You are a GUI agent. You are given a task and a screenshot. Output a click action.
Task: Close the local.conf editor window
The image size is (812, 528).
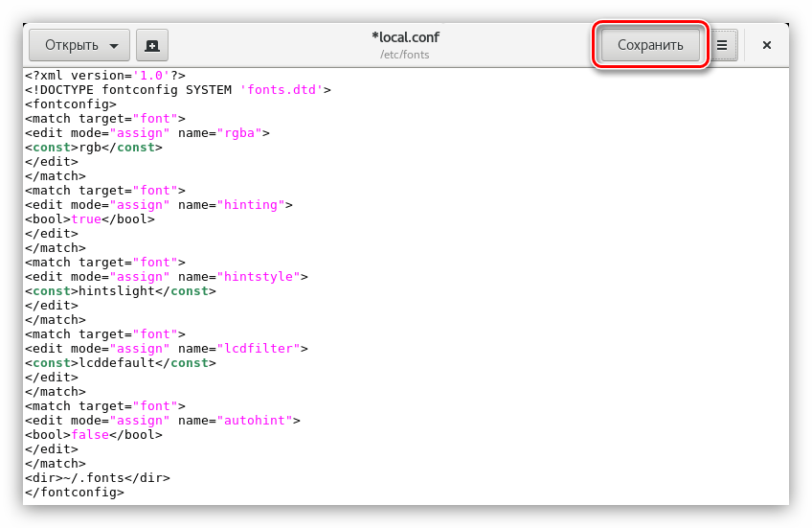(x=767, y=45)
